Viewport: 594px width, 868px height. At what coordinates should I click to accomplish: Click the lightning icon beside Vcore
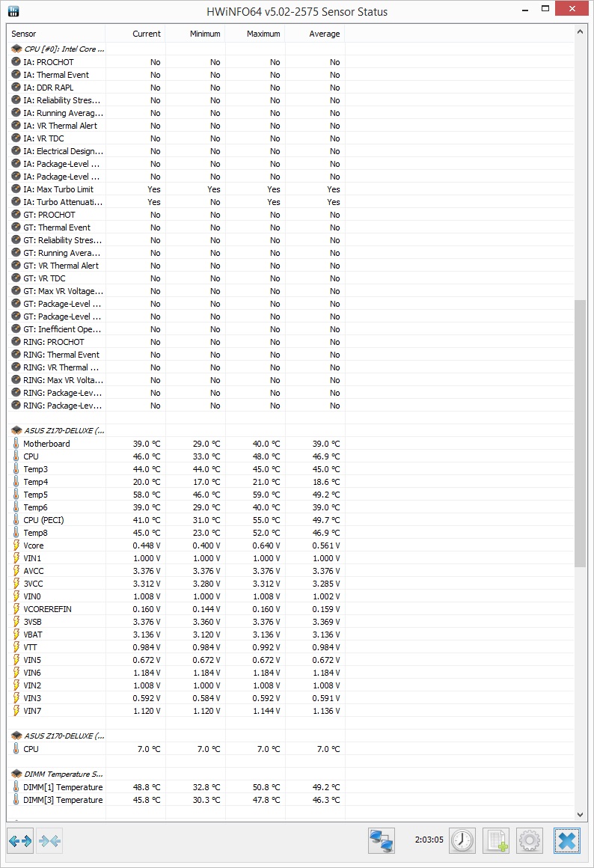(16, 545)
